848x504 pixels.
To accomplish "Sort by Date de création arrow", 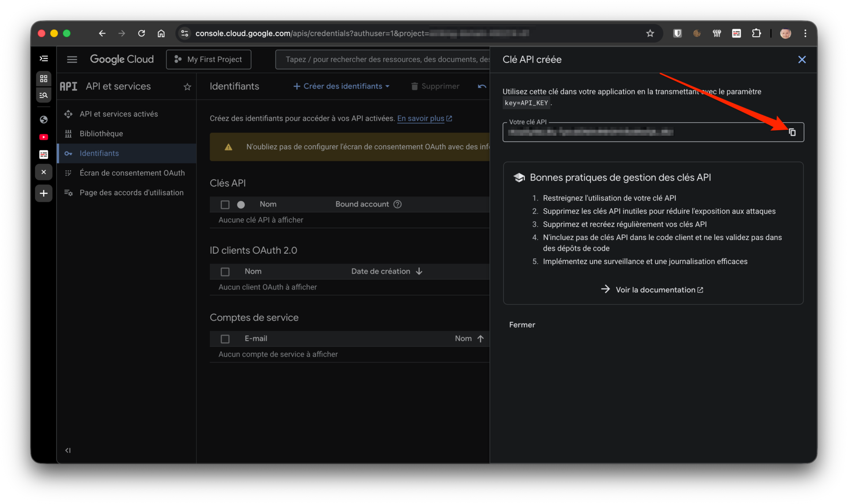I will pos(419,271).
